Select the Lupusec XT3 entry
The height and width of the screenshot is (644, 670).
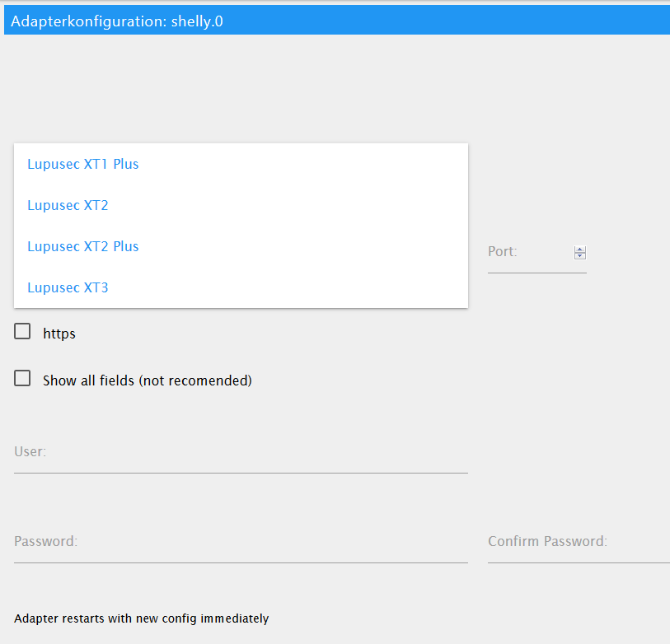tap(68, 287)
